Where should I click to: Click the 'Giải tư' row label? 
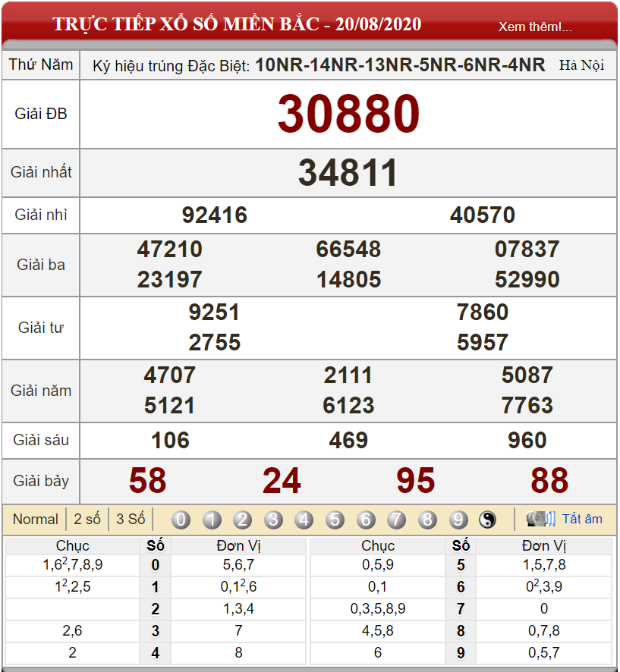click(x=41, y=328)
